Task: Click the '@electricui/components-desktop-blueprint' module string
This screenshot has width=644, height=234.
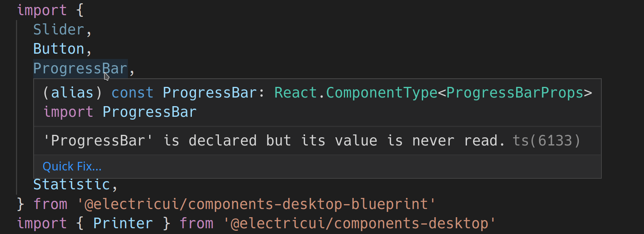Action: click(256, 204)
